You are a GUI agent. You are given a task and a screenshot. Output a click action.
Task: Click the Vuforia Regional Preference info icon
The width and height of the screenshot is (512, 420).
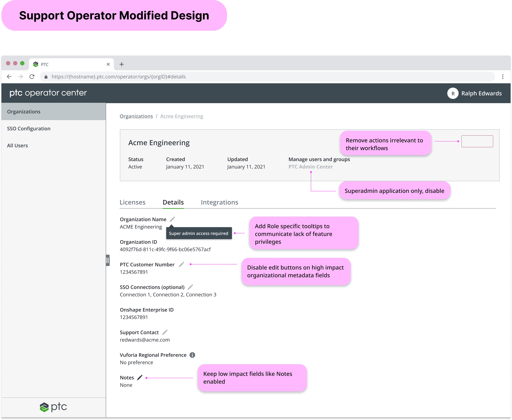(192, 355)
